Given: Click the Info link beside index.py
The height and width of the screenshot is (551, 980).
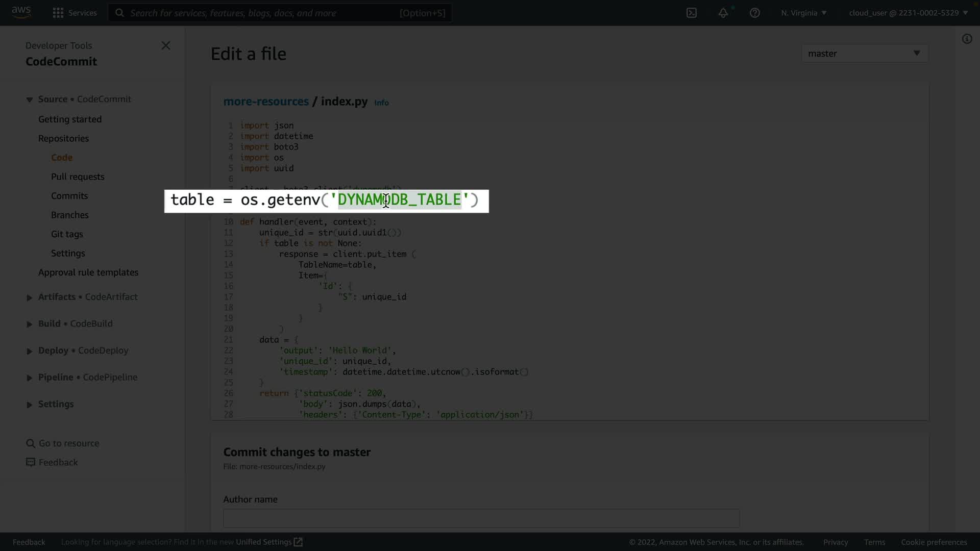Looking at the screenshot, I should [381, 103].
